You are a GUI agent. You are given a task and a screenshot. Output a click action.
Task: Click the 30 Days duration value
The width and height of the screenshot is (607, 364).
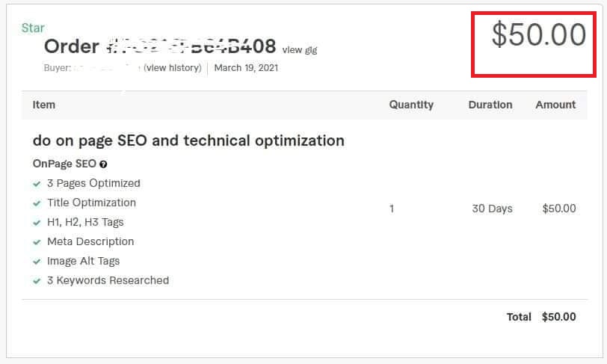[492, 209]
